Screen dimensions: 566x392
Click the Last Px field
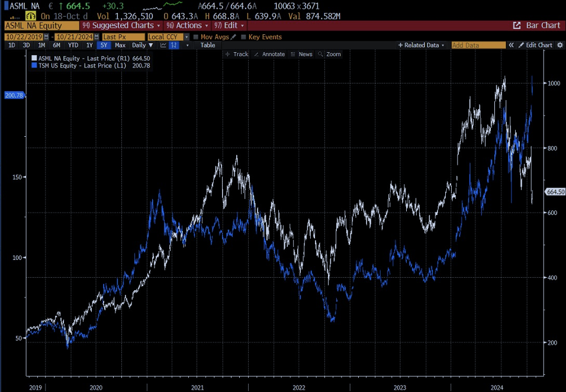(123, 37)
